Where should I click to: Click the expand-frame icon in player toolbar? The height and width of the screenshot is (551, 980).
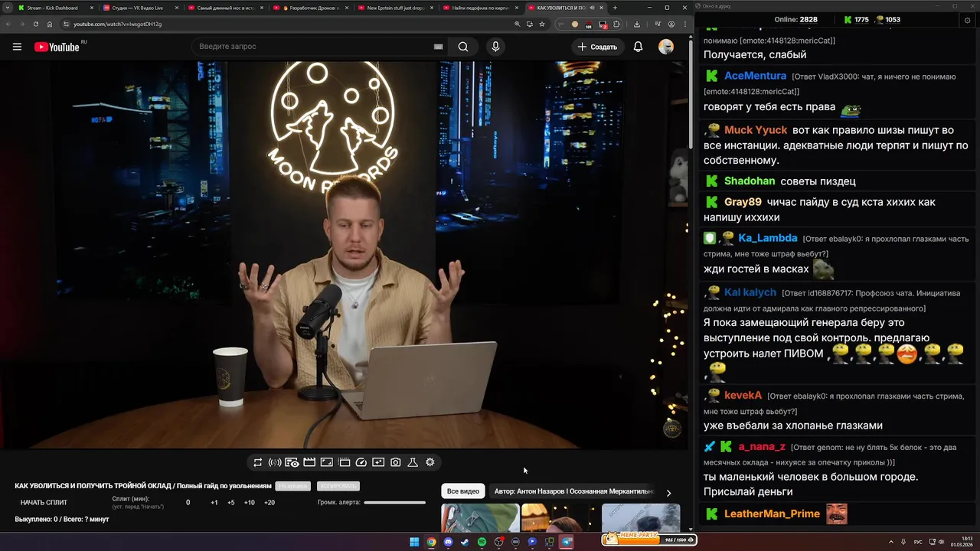(x=326, y=462)
